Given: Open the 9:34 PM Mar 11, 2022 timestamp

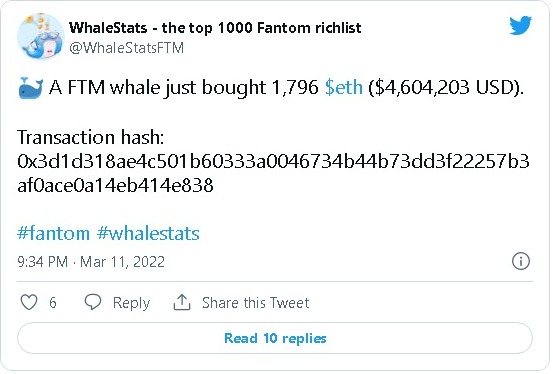Looking at the screenshot, I should pos(91,262).
